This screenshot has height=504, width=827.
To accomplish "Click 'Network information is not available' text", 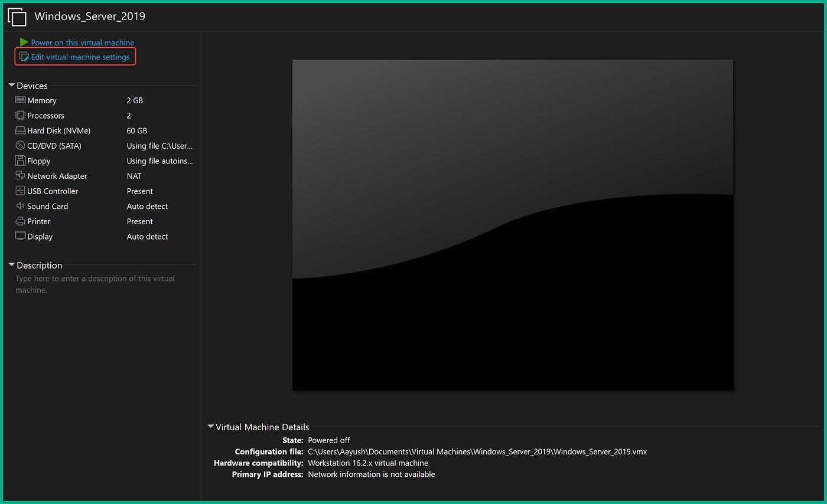I will coord(372,474).
